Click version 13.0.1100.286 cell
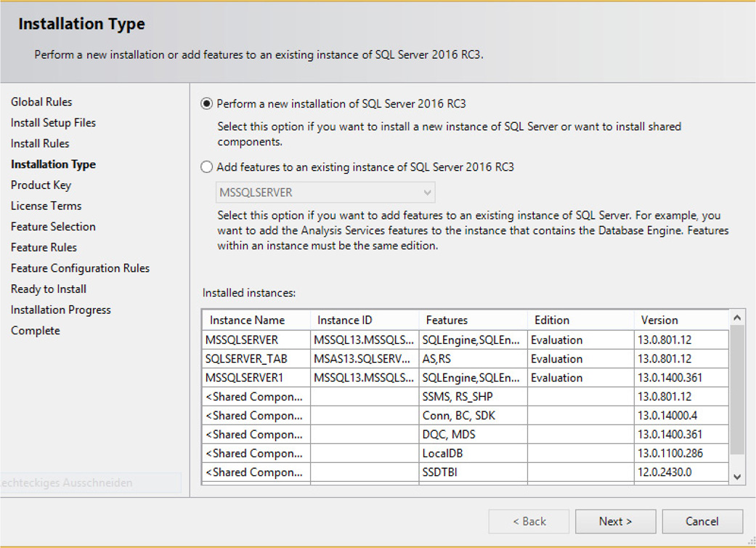756x548 pixels. 681,453
